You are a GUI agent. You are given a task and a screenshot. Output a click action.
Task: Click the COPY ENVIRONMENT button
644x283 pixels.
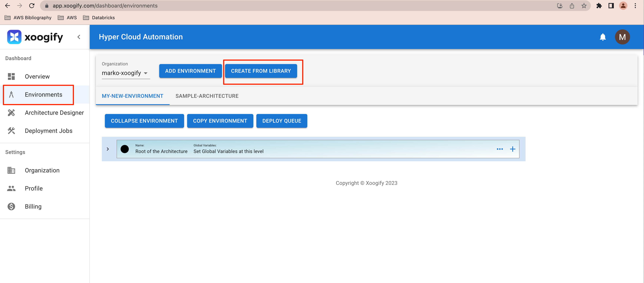tap(220, 121)
